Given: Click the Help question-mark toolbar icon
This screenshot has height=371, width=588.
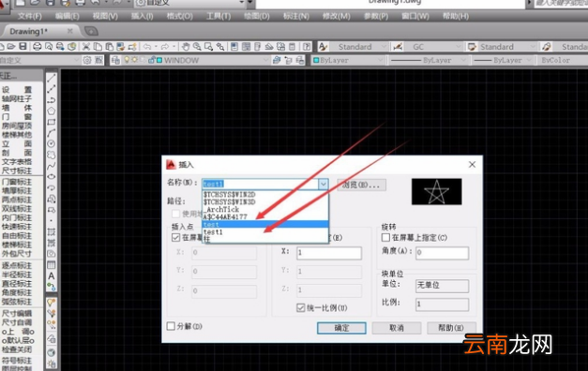Looking at the screenshot, I should coord(307,47).
